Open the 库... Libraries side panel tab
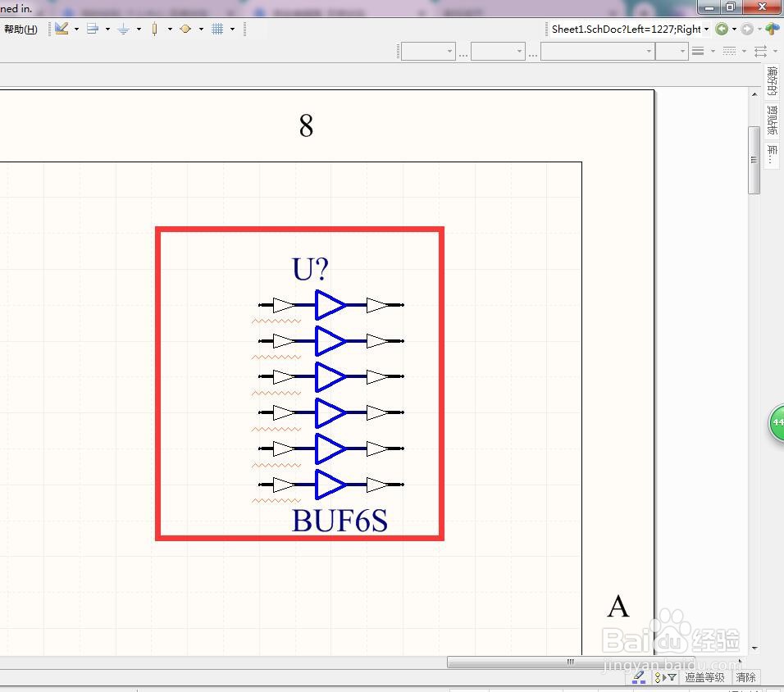This screenshot has height=692, width=784. 773,154
